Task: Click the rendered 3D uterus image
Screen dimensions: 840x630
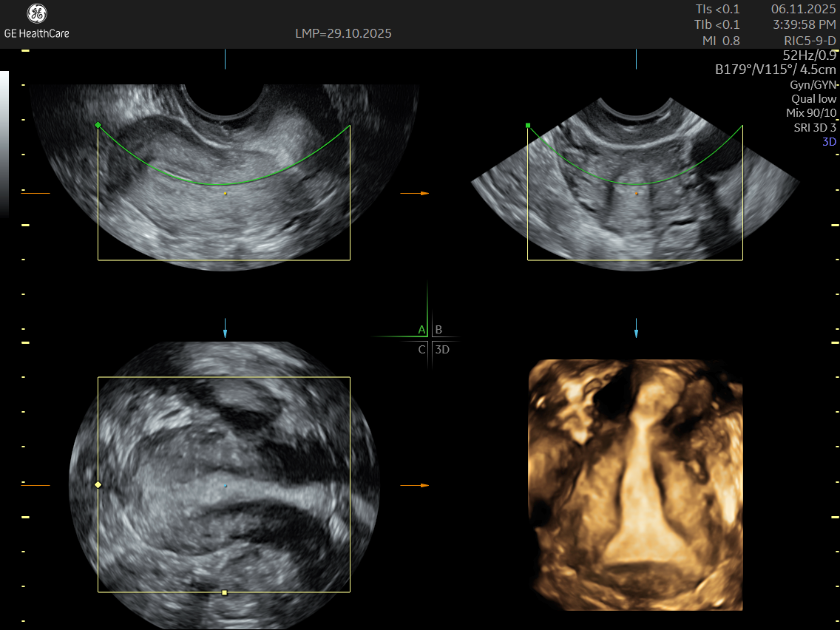Action: point(636,484)
